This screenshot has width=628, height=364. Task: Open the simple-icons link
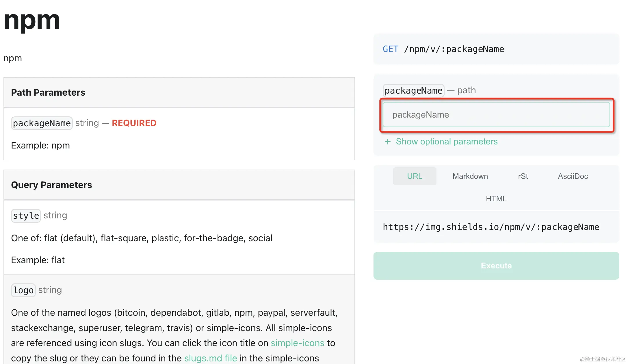(x=298, y=343)
